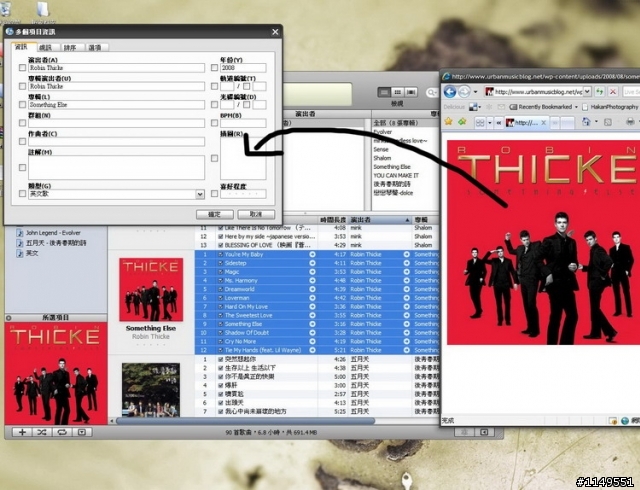Go to the IE Home page

[586, 122]
